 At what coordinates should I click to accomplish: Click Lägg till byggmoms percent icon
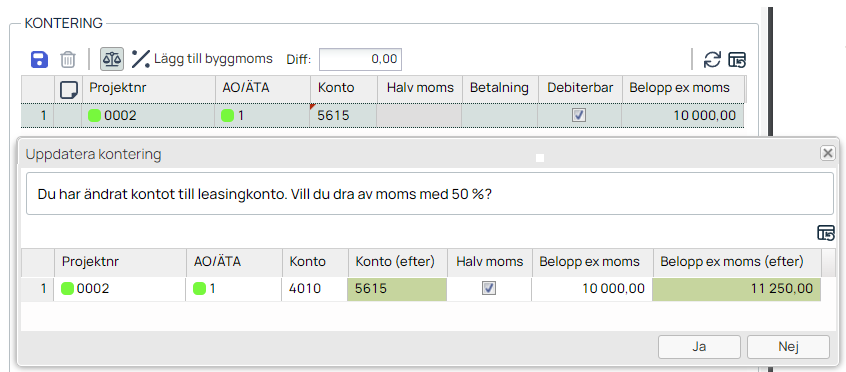point(141,59)
